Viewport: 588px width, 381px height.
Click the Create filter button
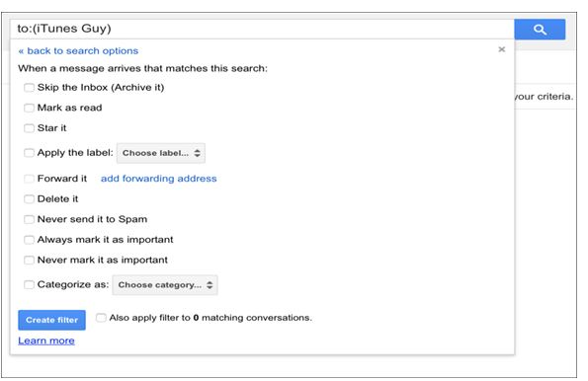pos(51,320)
